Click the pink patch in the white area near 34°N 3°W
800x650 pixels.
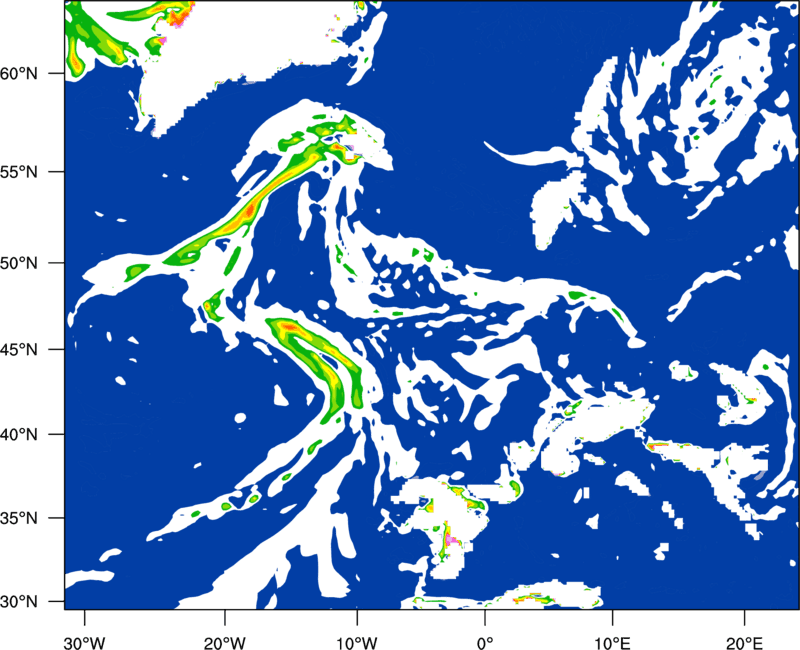tap(449, 539)
